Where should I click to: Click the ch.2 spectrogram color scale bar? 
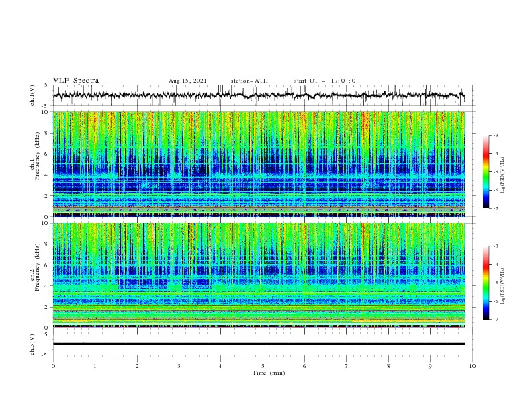[x=486, y=283]
